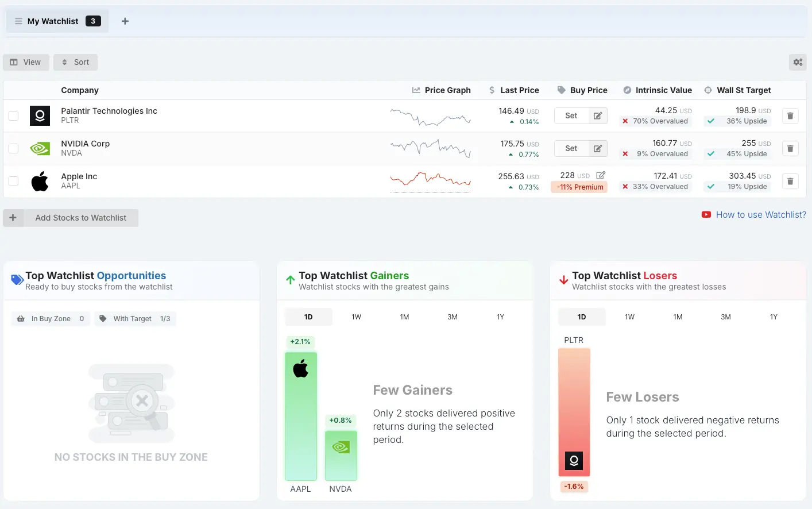The width and height of the screenshot is (812, 509).
Task: Edit the buy price for NVIDIA
Action: pos(597,149)
